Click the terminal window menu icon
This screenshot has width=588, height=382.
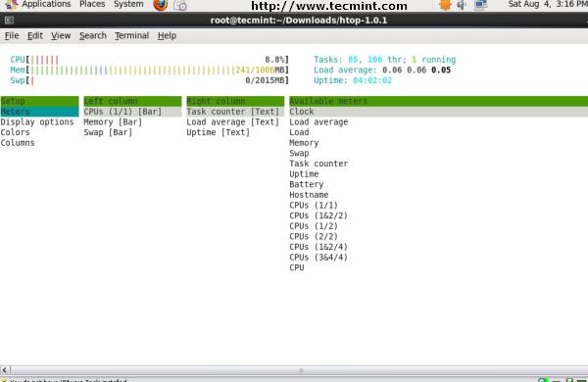pos(9,21)
